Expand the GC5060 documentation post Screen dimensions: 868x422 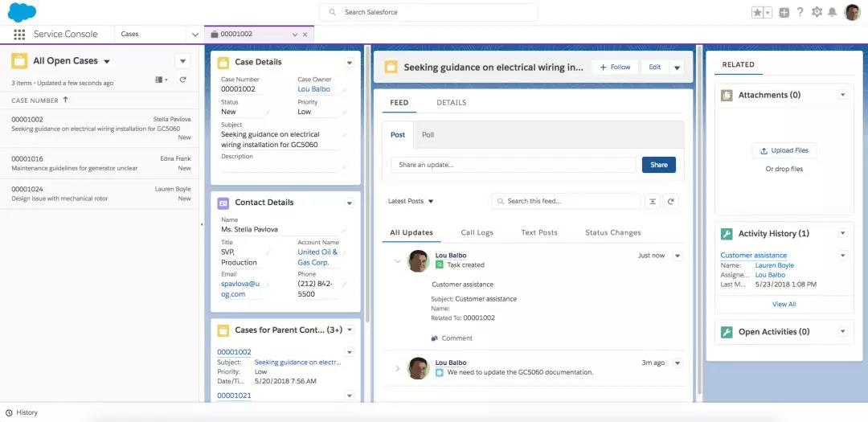coord(397,368)
